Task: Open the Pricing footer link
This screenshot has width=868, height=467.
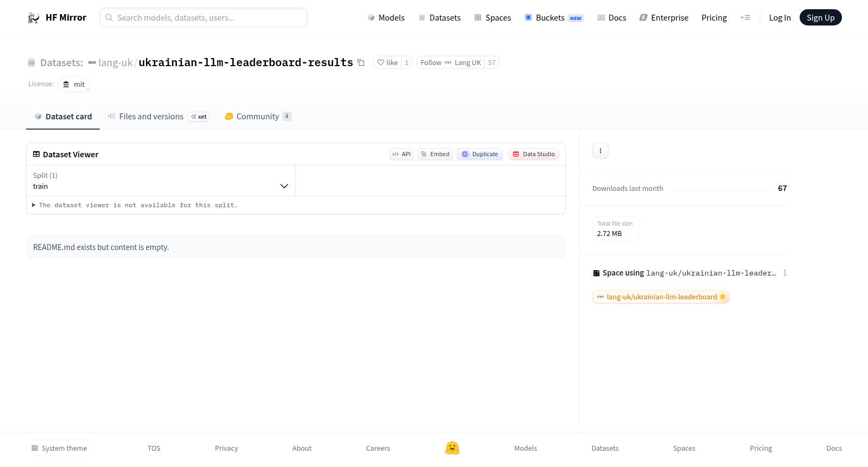Action: [x=761, y=448]
